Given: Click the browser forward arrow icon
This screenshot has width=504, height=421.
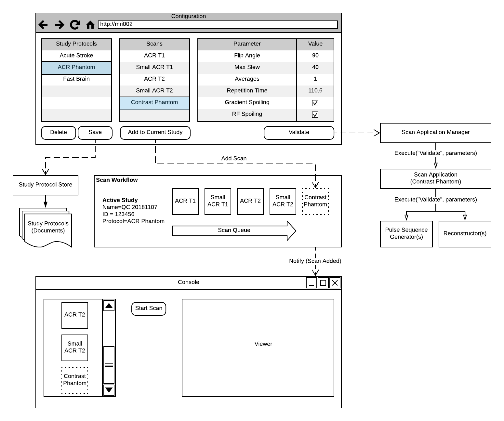Looking at the screenshot, I should [60, 25].
